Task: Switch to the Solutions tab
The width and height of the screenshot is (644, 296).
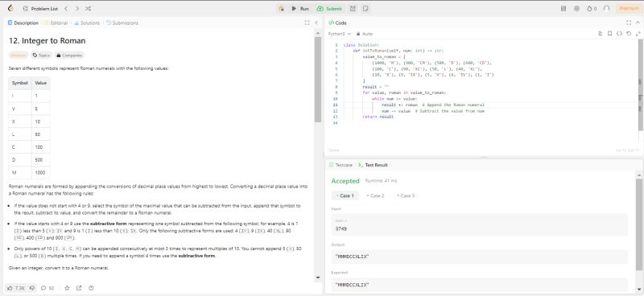Action: 87,23
